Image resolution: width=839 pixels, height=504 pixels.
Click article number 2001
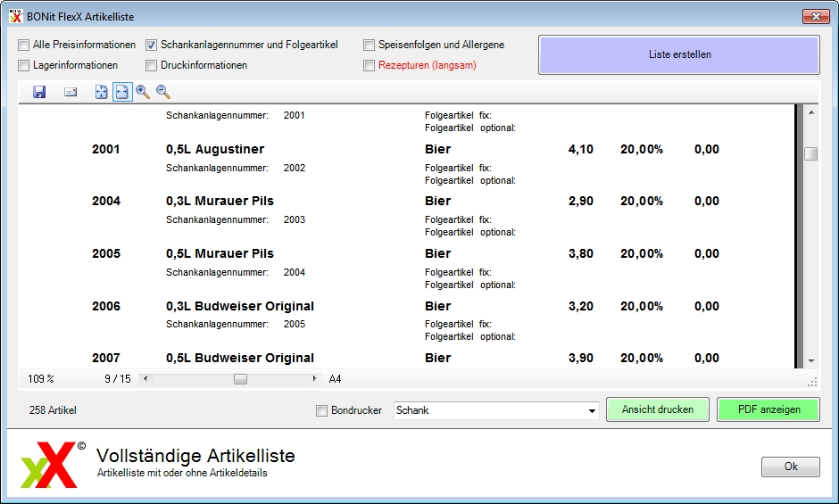pos(106,149)
